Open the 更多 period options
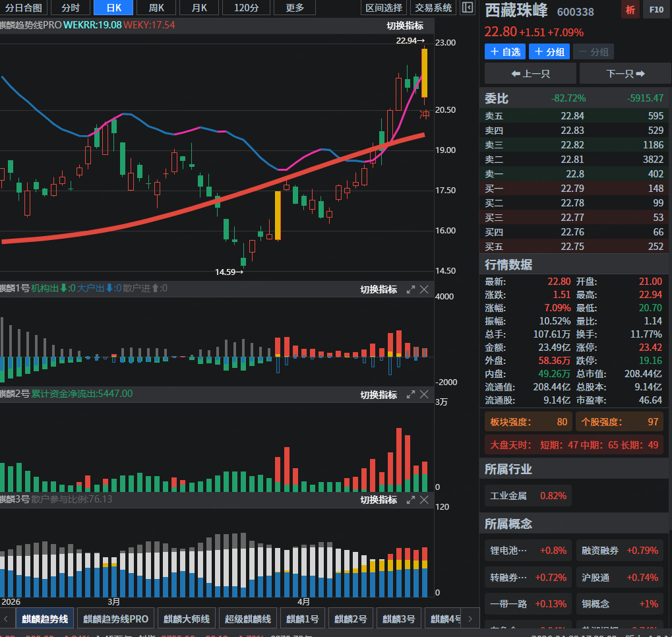This screenshot has width=672, height=637. point(294,8)
